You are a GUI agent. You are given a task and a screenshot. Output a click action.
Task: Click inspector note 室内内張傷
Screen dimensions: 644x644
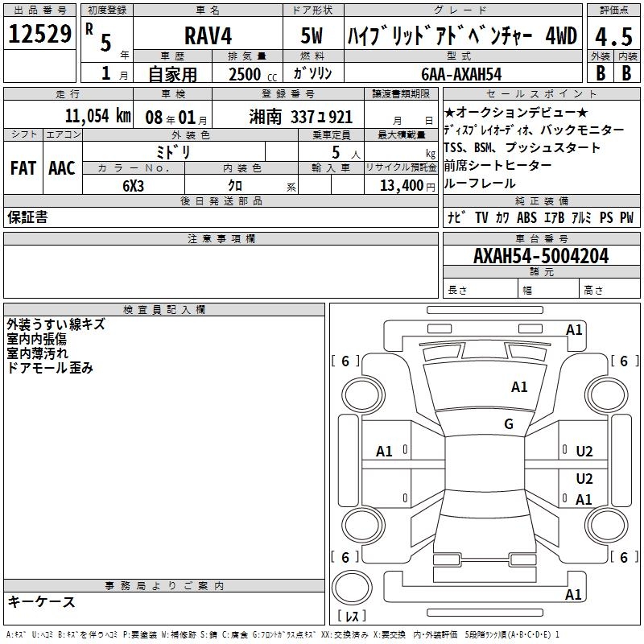[x=36, y=339]
